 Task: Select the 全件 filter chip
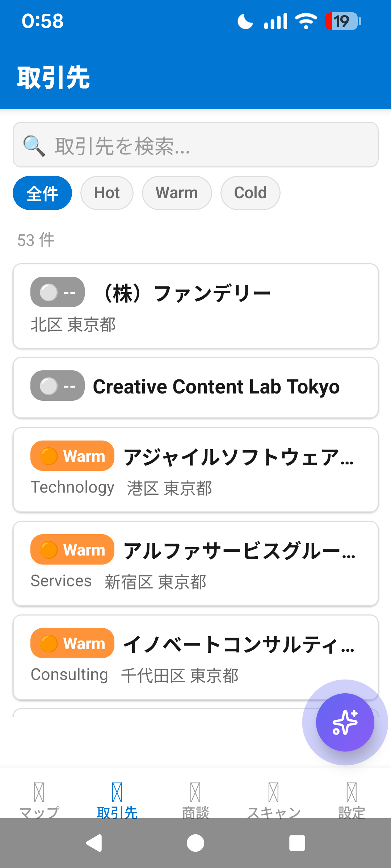click(42, 193)
